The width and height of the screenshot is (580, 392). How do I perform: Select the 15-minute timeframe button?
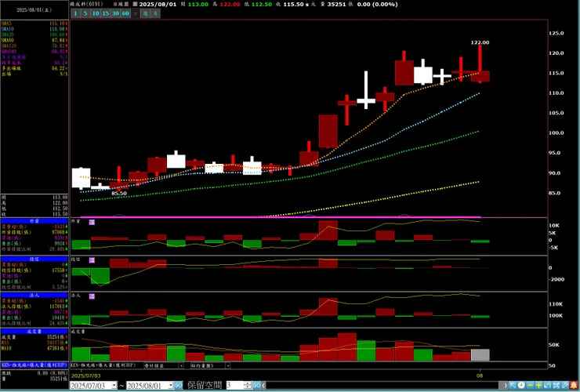click(106, 13)
